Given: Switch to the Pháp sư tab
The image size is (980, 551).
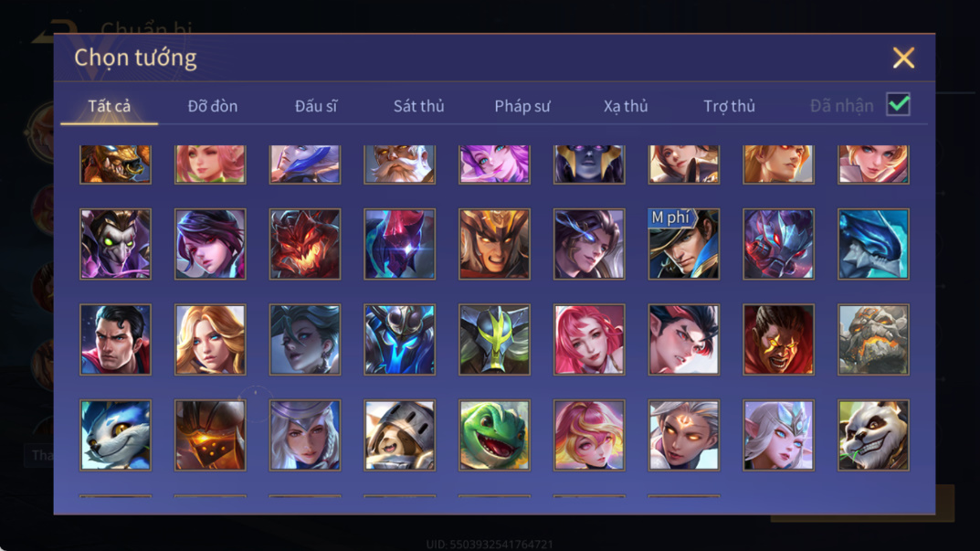Looking at the screenshot, I should [x=522, y=106].
